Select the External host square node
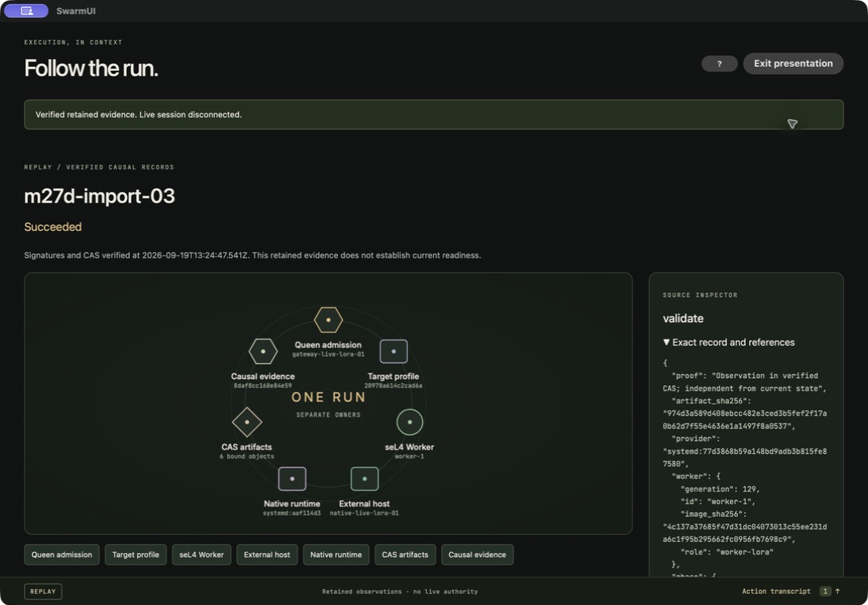 (364, 479)
